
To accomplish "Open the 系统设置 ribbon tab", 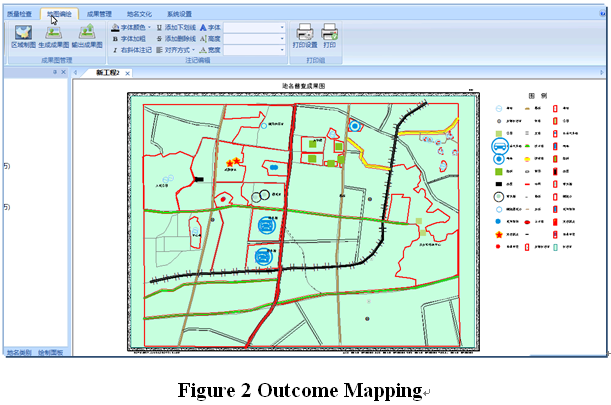I will point(179,13).
